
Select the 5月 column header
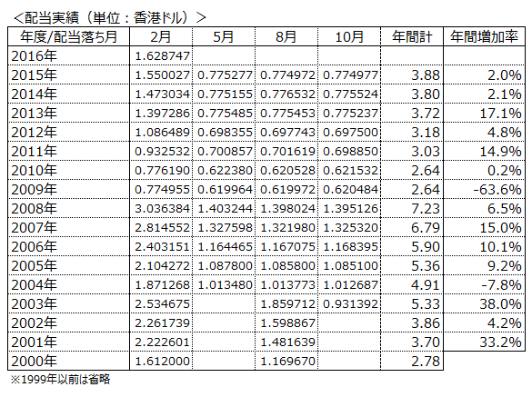[x=224, y=36]
